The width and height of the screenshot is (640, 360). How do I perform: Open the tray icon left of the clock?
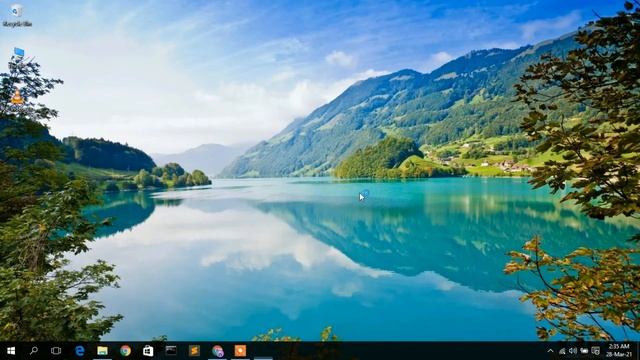(596, 351)
